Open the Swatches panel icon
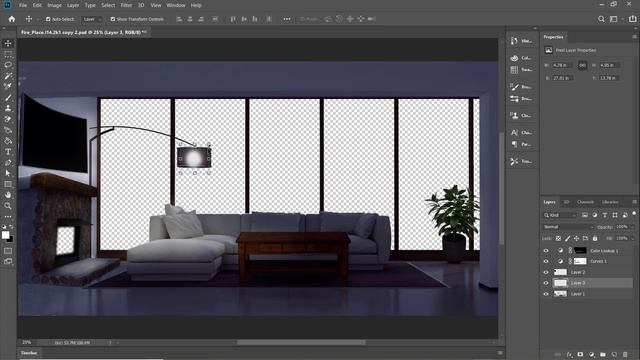Viewport: 640px width, 360px height. point(514,70)
